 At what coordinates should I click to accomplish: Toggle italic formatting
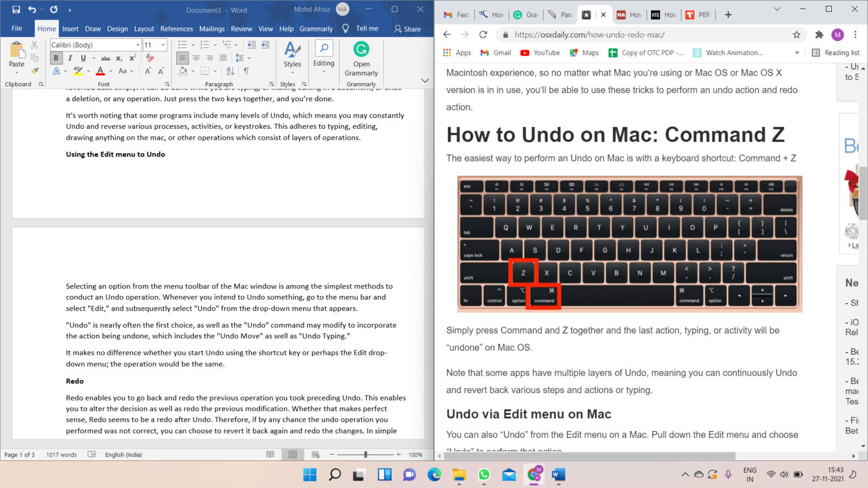point(69,58)
